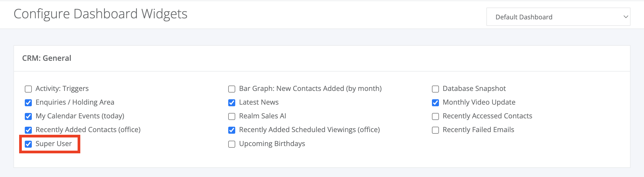This screenshot has height=177, width=644.
Task: Uncheck the Latest News widget
Action: pyautogui.click(x=232, y=103)
